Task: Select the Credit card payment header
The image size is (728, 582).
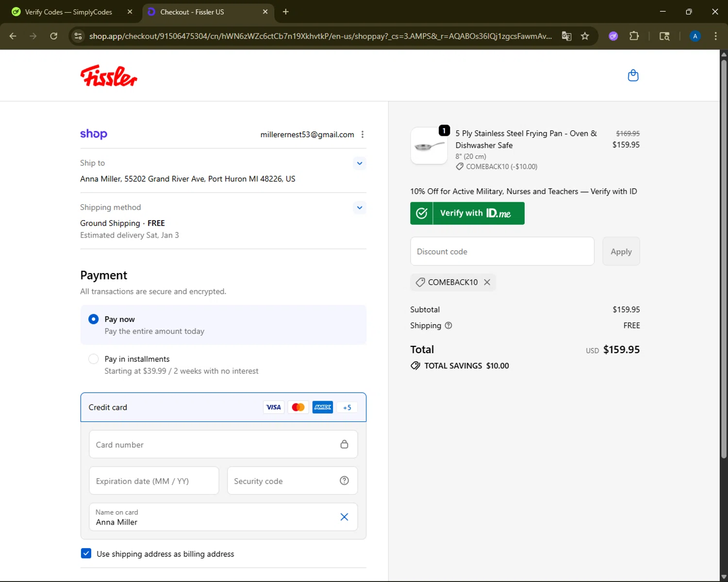Action: tap(223, 407)
